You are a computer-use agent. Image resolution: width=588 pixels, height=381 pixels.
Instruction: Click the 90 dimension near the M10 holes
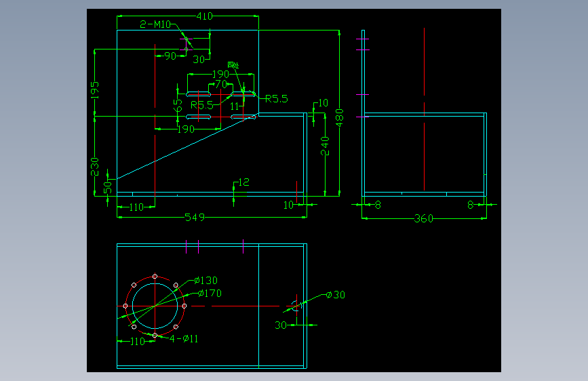click(x=170, y=56)
